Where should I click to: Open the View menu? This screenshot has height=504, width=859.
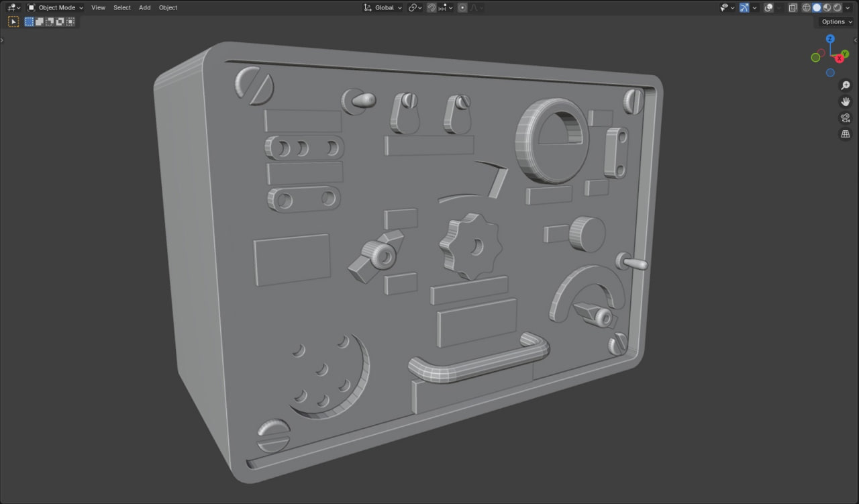[x=98, y=7]
